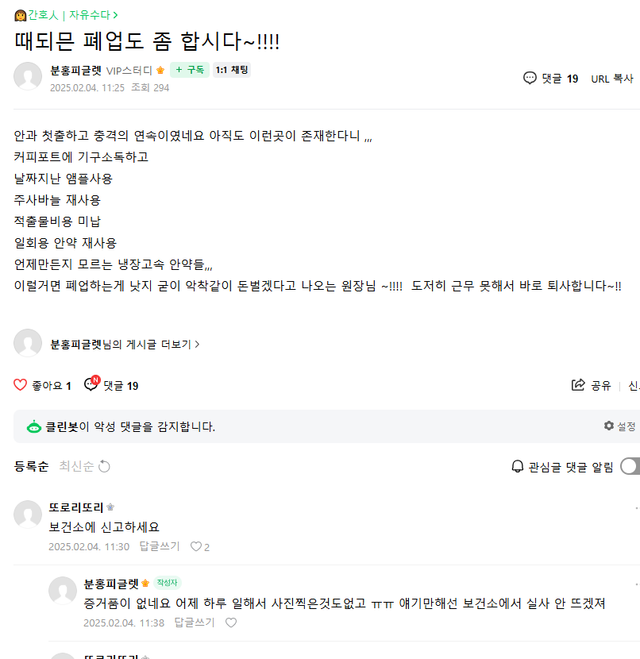Image resolution: width=640 pixels, height=659 pixels.
Task: Select the 등록순 sort tab
Action: 31,466
